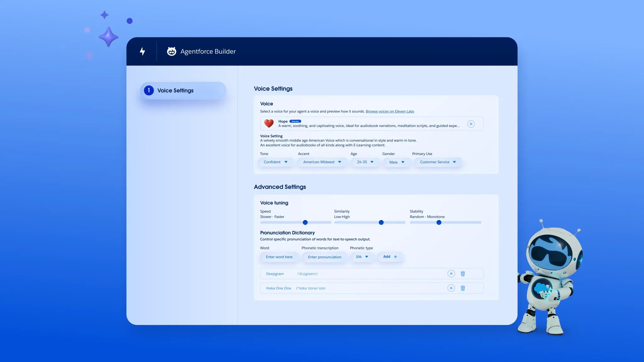
Task: Play the Deepgram pronunciation entry
Action: 451,274
